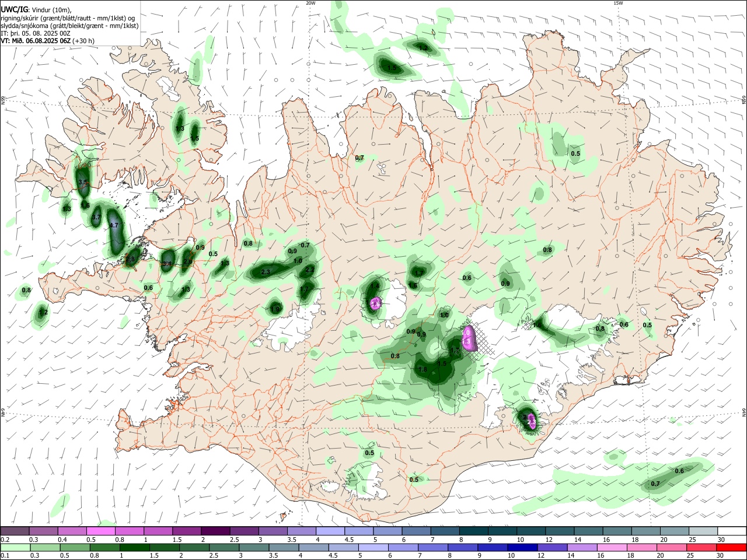Click the 'rigning/skúrir' legend description line
This screenshot has height=560, width=747.
[68, 18]
